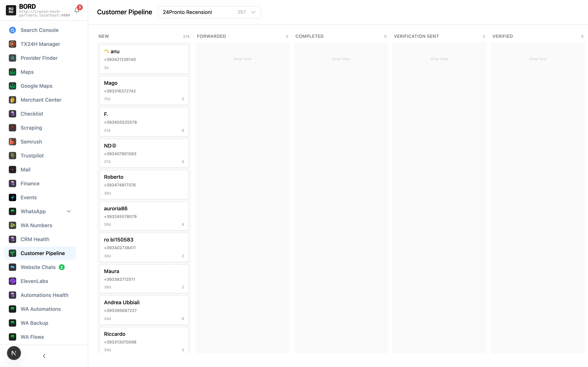588x367 pixels.
Task: Select the Roberto customer card
Action: point(144,184)
